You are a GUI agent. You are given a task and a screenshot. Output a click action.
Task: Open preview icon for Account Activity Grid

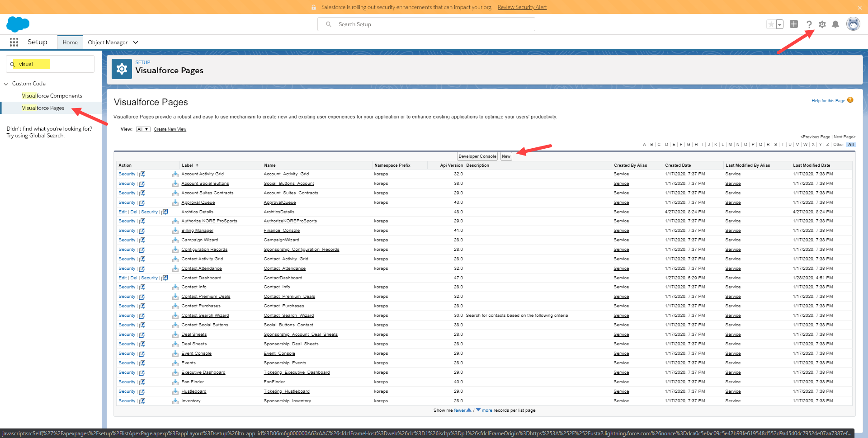point(142,174)
